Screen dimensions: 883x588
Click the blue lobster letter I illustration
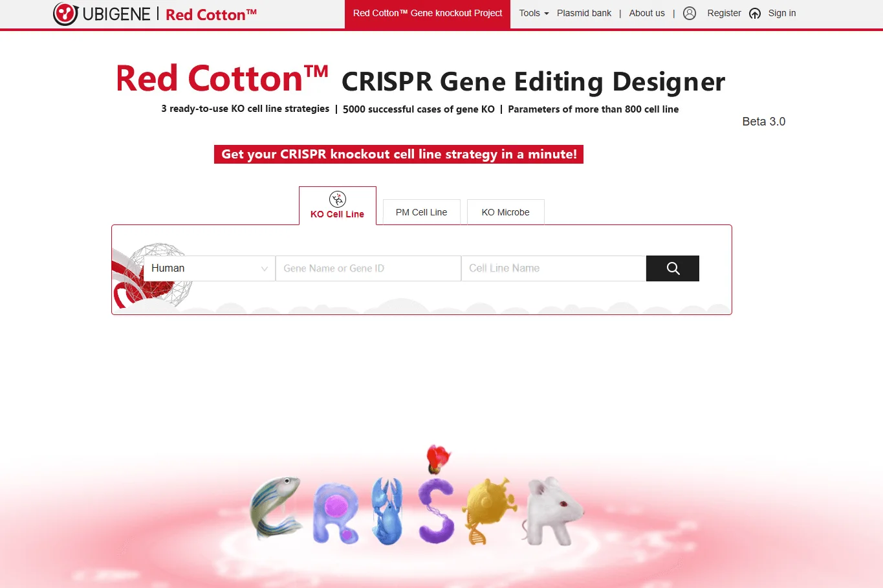[x=387, y=511]
